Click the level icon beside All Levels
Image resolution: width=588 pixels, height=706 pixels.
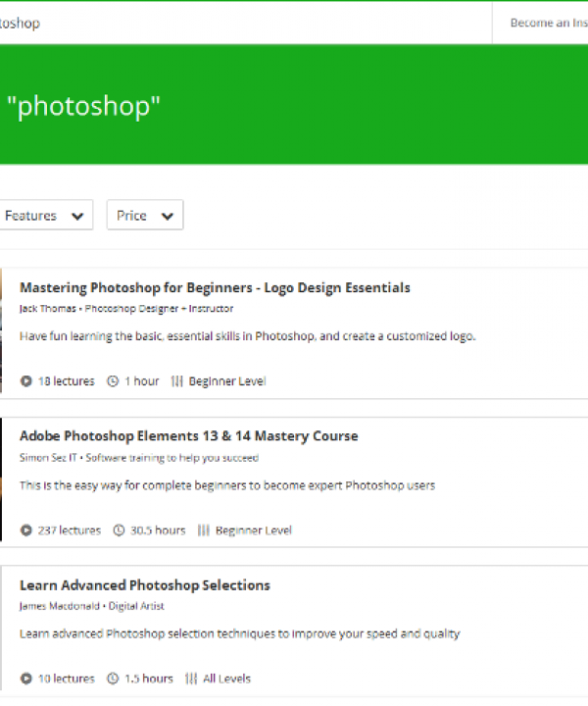pyautogui.click(x=191, y=679)
